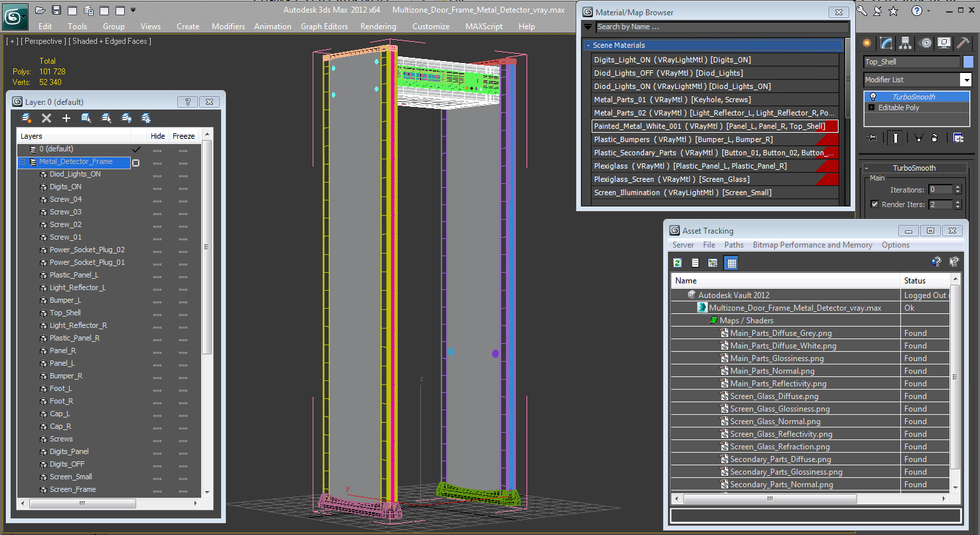Image resolution: width=980 pixels, height=535 pixels.
Task: Open Modifier List dropdown
Action: point(965,80)
